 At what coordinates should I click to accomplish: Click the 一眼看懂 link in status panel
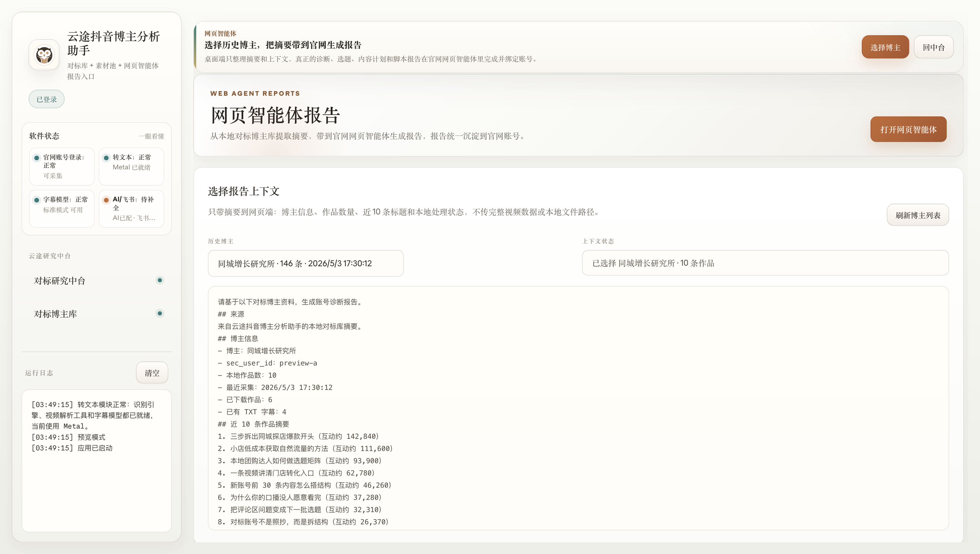pos(151,136)
